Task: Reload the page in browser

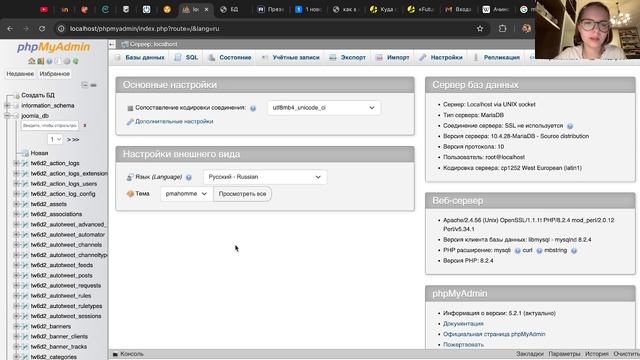Action: [x=42, y=29]
